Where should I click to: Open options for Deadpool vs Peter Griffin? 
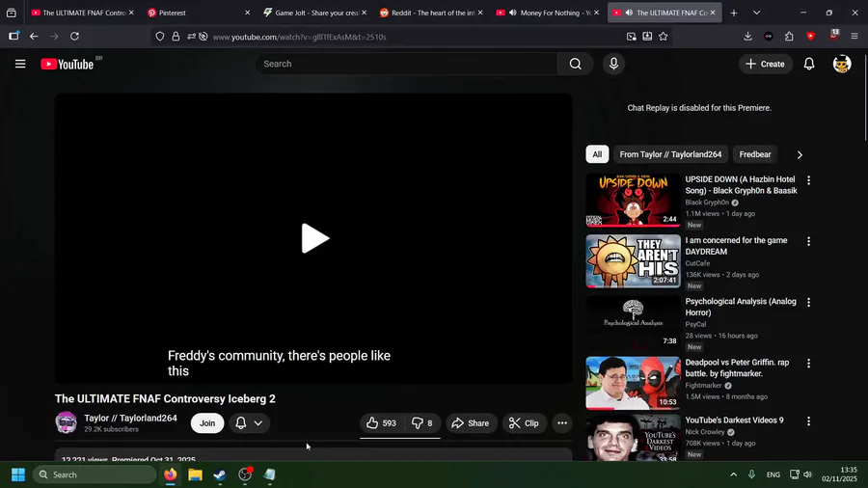click(809, 363)
